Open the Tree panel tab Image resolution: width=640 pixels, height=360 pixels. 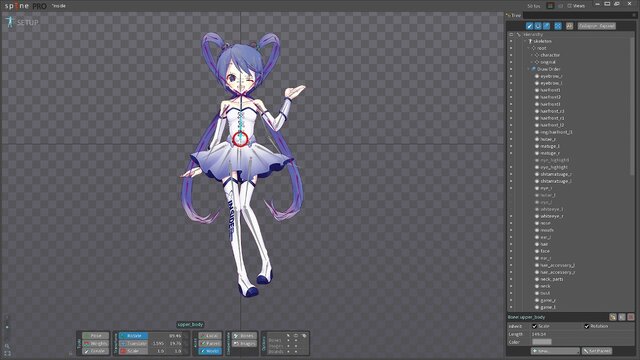click(x=514, y=16)
